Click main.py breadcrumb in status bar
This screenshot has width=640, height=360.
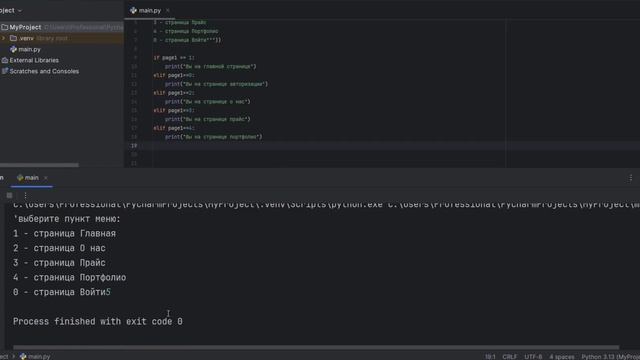pyautogui.click(x=39, y=357)
